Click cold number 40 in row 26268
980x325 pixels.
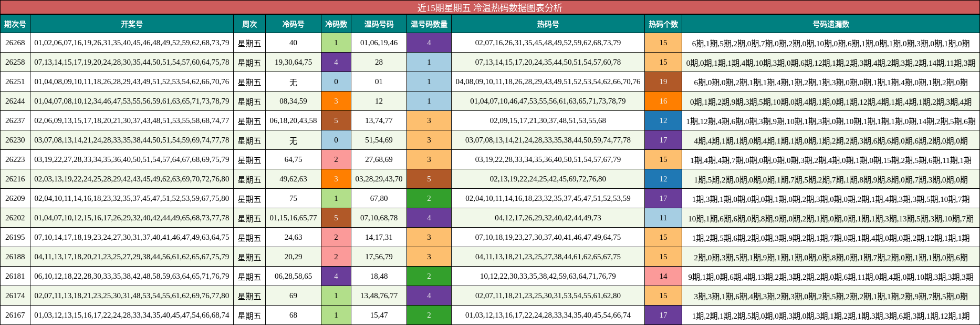point(293,43)
